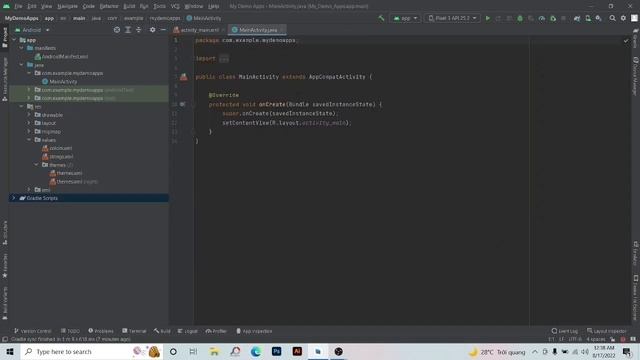Open the Pixel device selector dropdown
The width and height of the screenshot is (640, 360).
[x=452, y=18]
